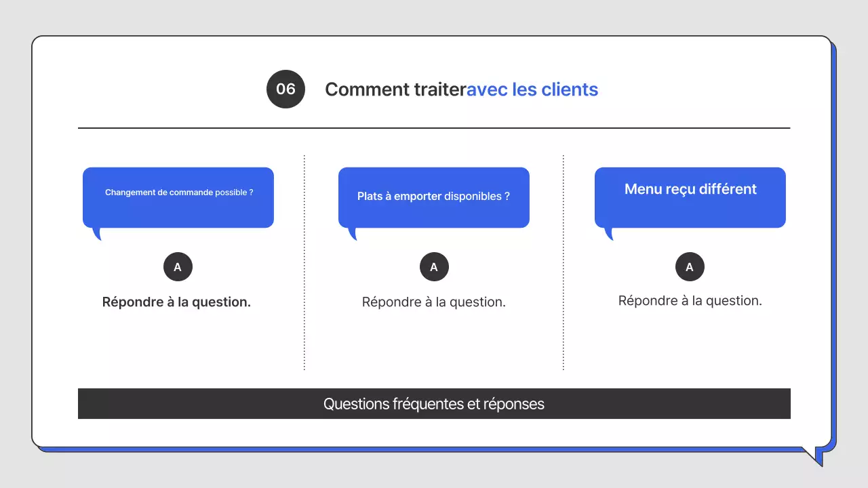The height and width of the screenshot is (488, 868).
Task: Select the Plats à emporter disponibles bubble
Action: [x=434, y=197]
